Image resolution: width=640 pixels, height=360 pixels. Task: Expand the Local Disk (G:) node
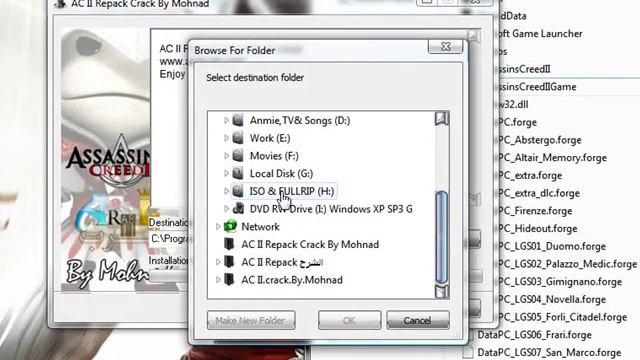click(226, 173)
